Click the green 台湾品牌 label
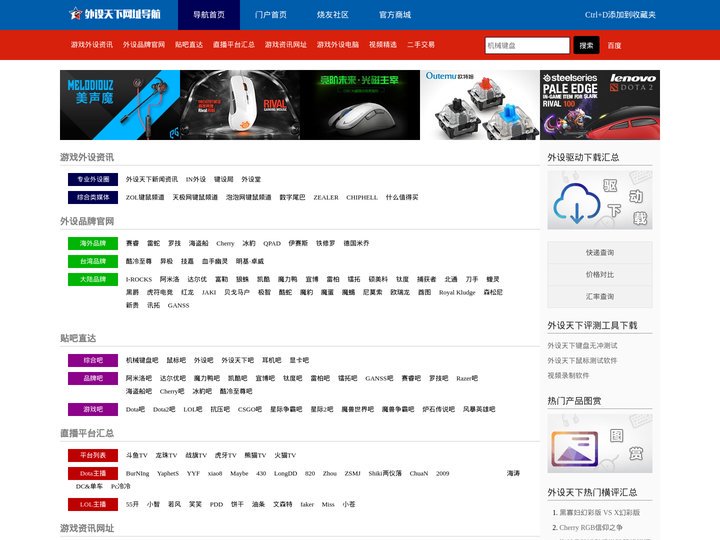720x540 pixels. tap(93, 261)
